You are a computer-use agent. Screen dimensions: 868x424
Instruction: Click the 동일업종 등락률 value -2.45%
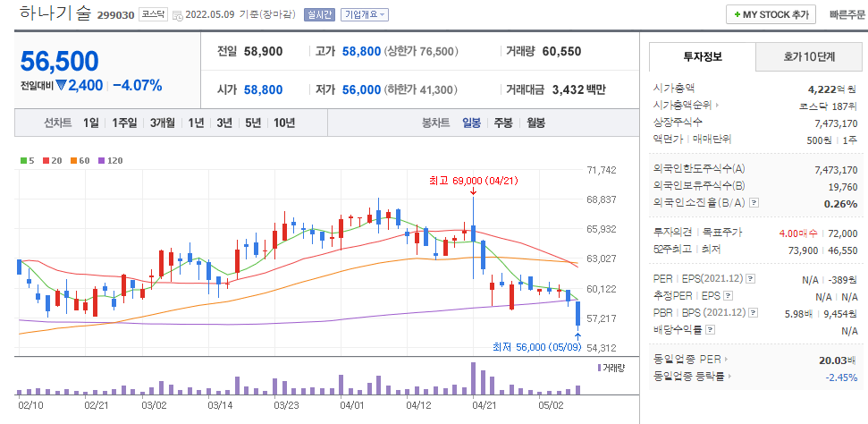pos(841,377)
